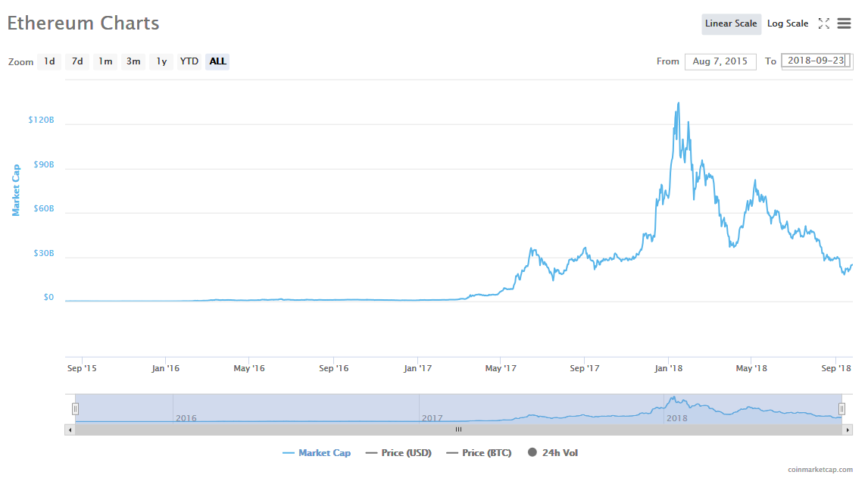Image resolution: width=868 pixels, height=500 pixels.
Task: Open the fullscreen chart icon
Action: [824, 23]
